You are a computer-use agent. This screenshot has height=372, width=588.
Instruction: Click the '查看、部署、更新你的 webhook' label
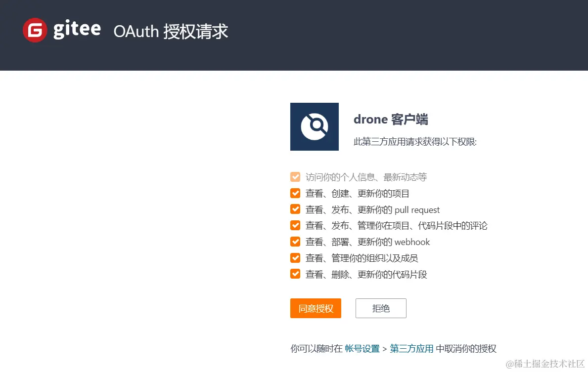pyautogui.click(x=367, y=242)
